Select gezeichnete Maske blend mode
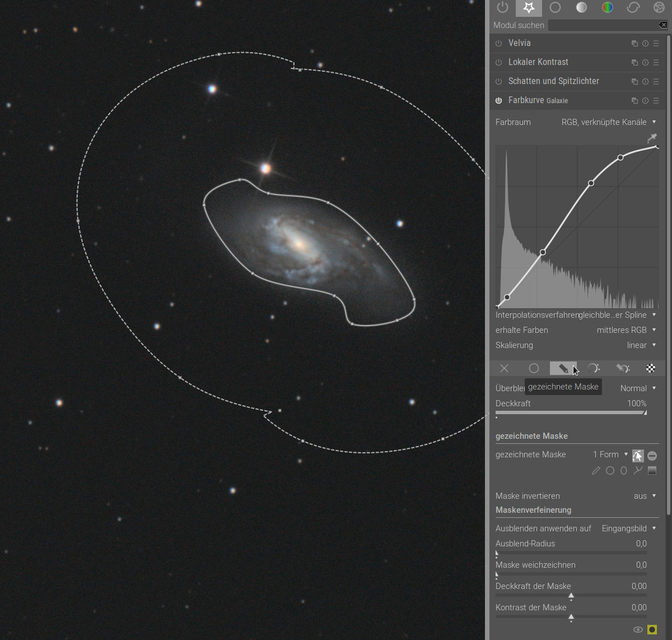Screen dimensions: 672x640 click(563, 368)
